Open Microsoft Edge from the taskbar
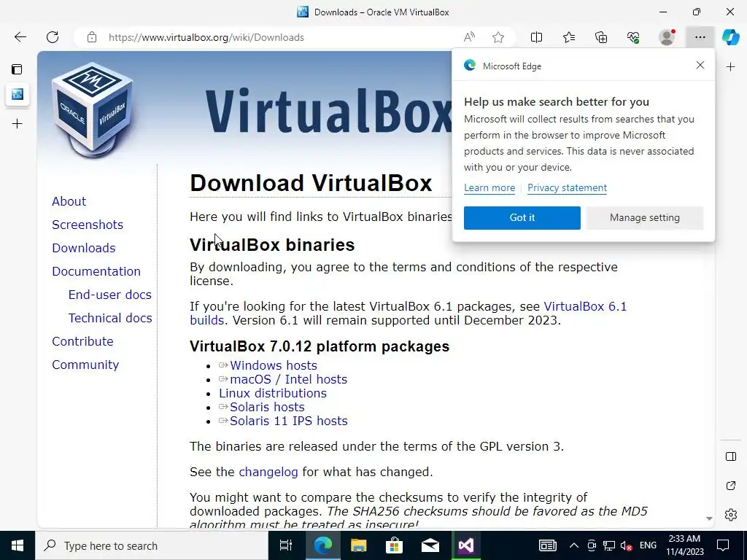This screenshot has width=747, height=560. click(322, 545)
